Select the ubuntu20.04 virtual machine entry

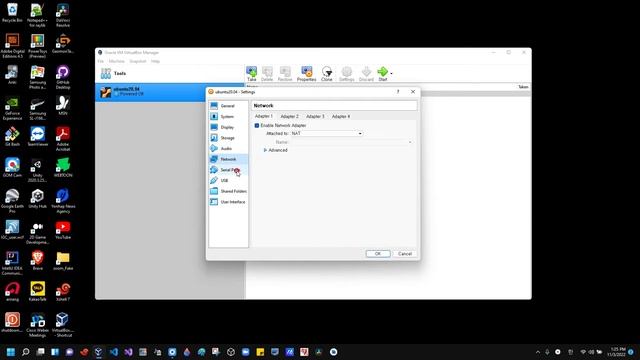(169, 92)
